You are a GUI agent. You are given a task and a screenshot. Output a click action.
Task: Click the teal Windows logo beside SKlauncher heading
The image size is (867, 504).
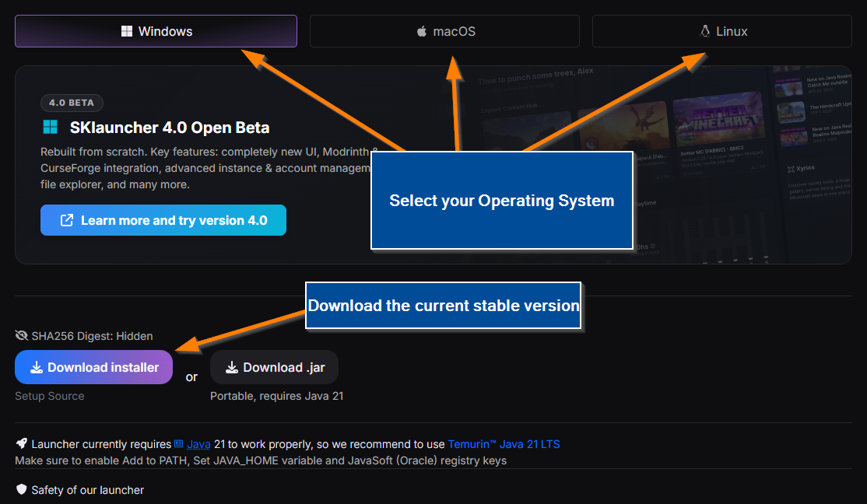tap(51, 127)
